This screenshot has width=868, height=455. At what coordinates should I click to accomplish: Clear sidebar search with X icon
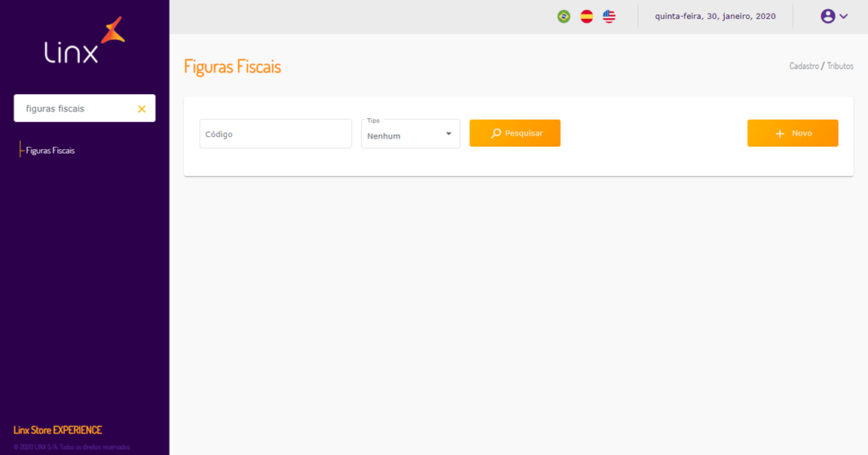[142, 109]
